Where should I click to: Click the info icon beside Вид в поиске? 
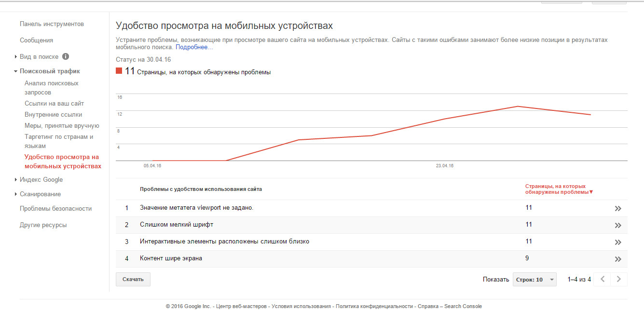tap(66, 56)
